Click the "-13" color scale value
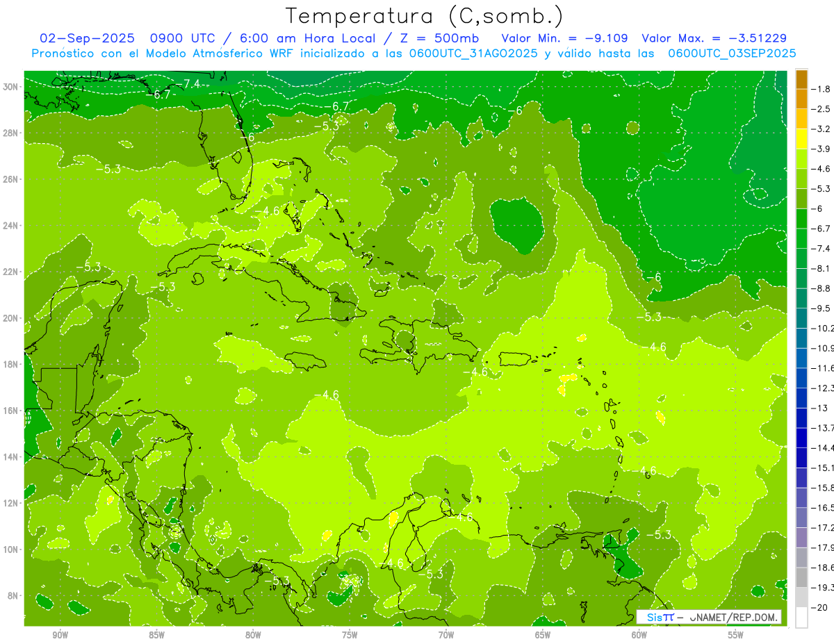The height and width of the screenshot is (644, 834). click(819, 408)
